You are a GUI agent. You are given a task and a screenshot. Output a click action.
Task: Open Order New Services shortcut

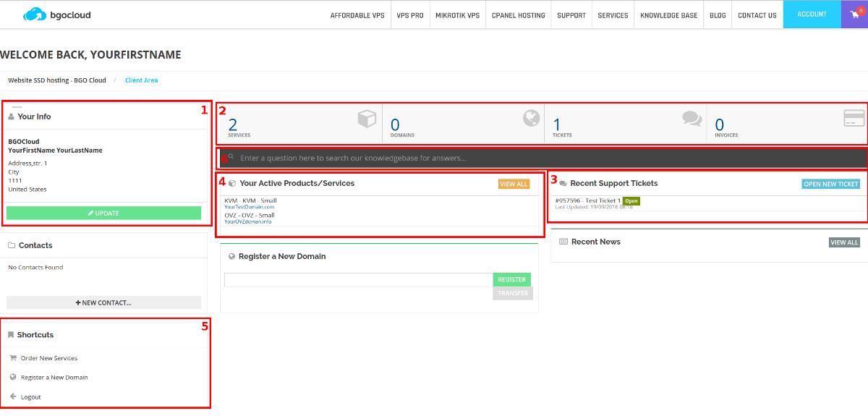tap(49, 358)
